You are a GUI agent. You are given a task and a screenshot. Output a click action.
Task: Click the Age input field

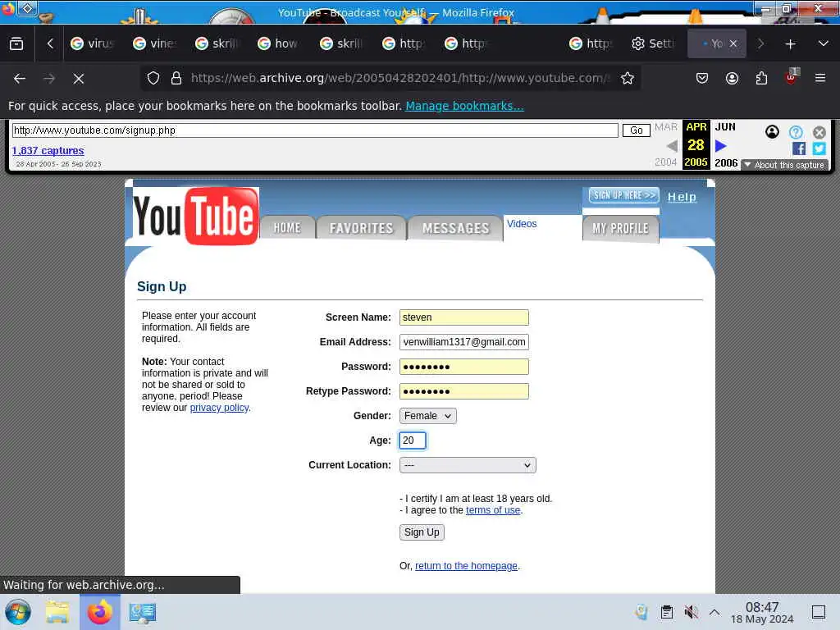point(413,441)
